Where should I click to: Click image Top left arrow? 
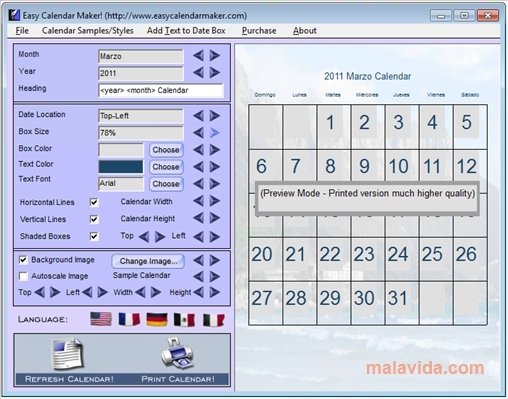[x=40, y=293]
